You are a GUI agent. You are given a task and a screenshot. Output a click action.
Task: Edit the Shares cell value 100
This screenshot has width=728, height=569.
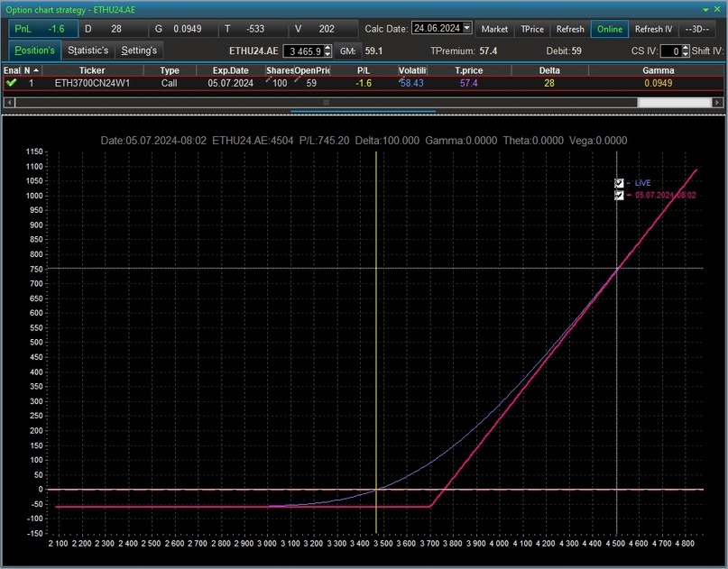point(280,83)
